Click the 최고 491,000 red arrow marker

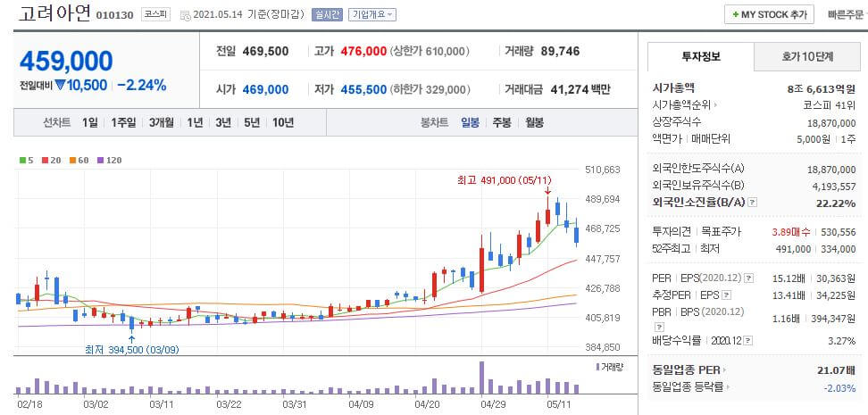[547, 191]
